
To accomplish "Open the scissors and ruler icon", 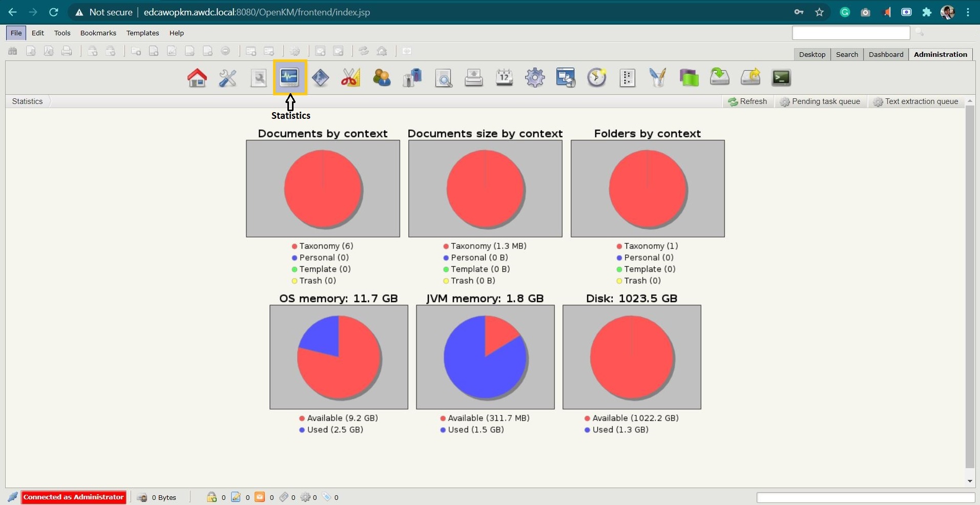I will pyautogui.click(x=351, y=78).
